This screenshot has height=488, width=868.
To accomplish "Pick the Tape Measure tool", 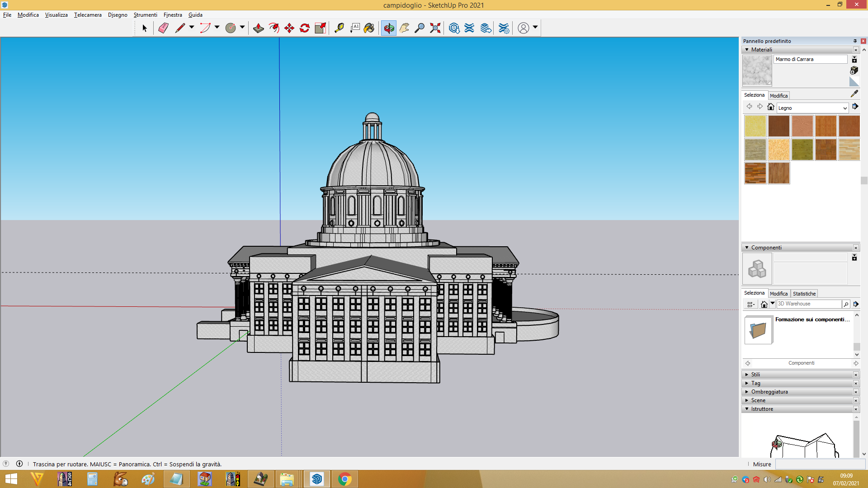I will pos(339,28).
